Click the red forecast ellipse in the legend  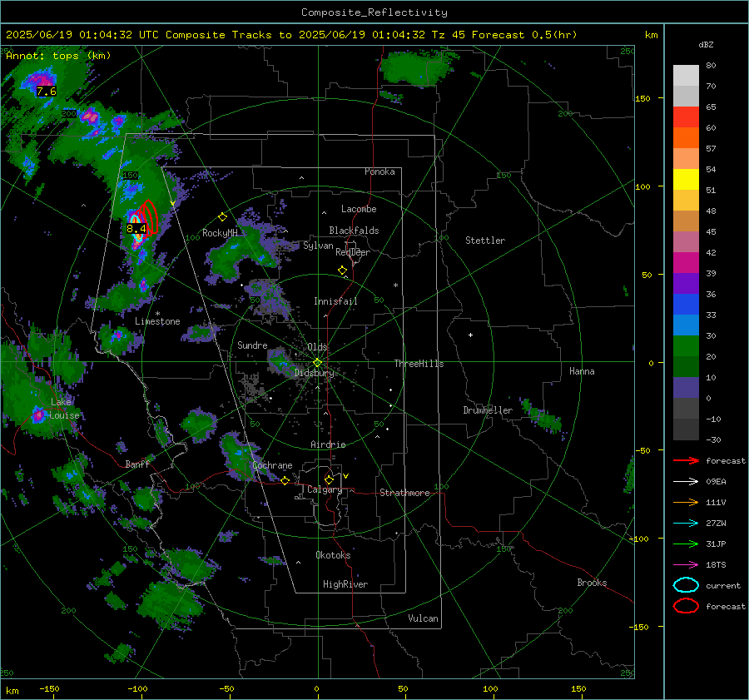point(686,606)
